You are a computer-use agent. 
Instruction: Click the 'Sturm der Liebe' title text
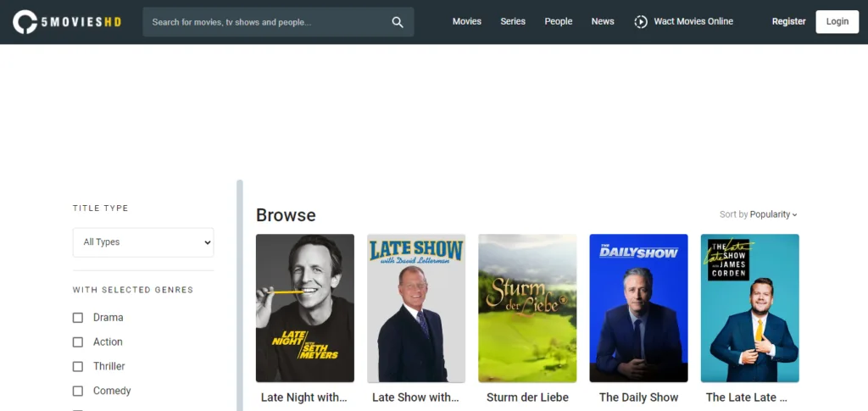pyautogui.click(x=527, y=397)
